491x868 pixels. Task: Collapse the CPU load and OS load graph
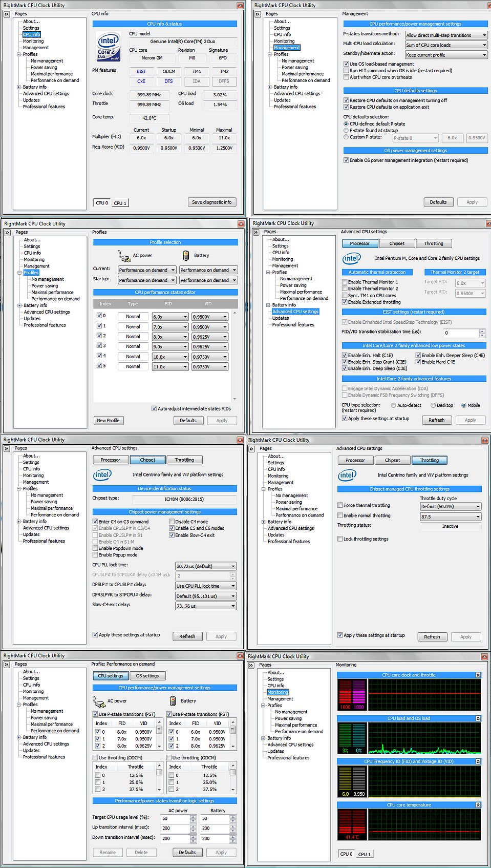point(478,718)
